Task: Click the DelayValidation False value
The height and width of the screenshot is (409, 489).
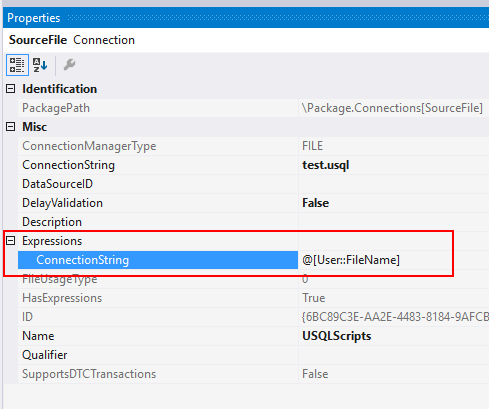Action: click(x=315, y=203)
